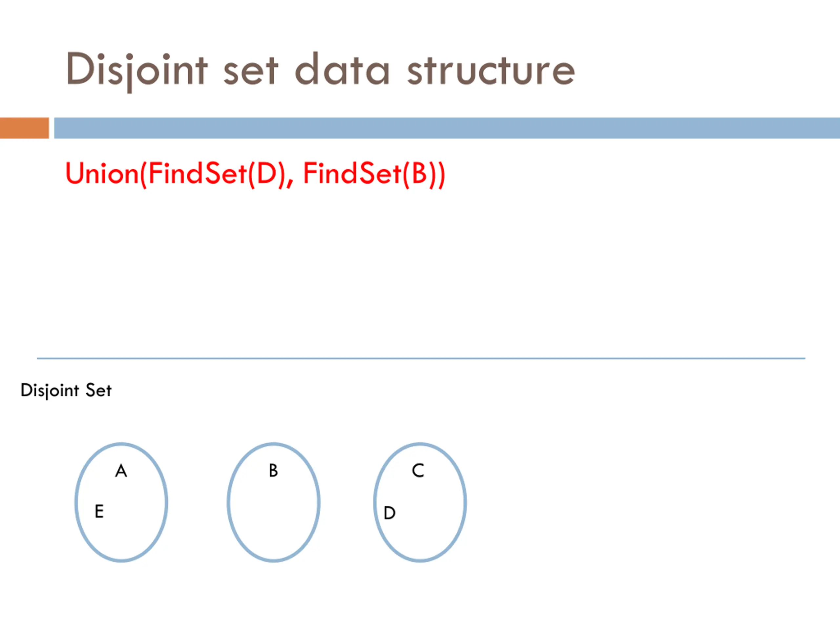
Task: Select the oval outline containing A and E
Action: point(121,502)
